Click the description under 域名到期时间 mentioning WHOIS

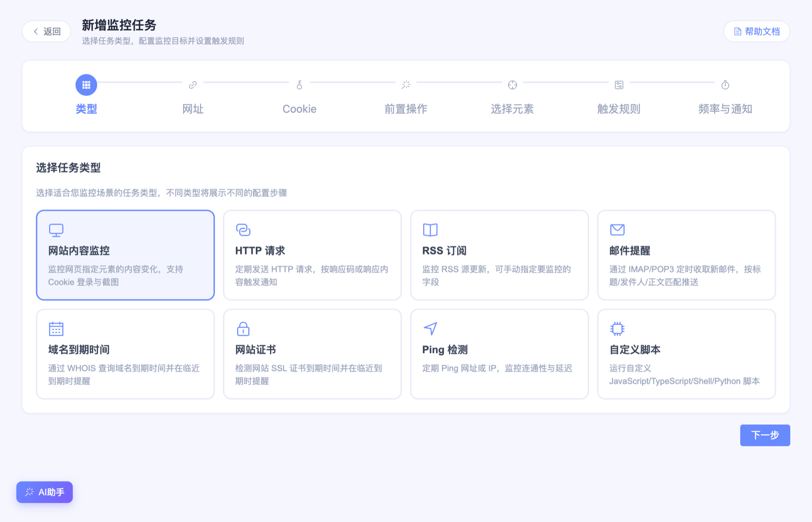pyautogui.click(x=124, y=374)
